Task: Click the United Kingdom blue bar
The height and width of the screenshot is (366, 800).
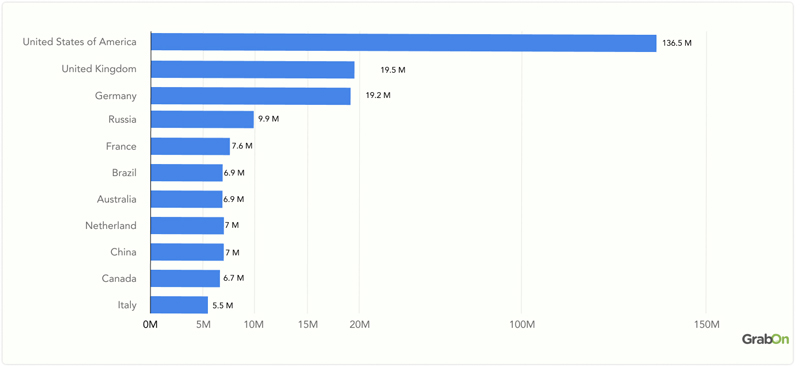Action: 253,69
